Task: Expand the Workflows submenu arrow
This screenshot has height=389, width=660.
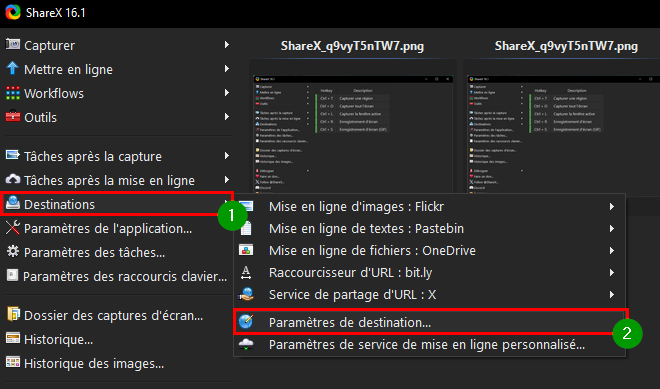Action: click(x=227, y=92)
